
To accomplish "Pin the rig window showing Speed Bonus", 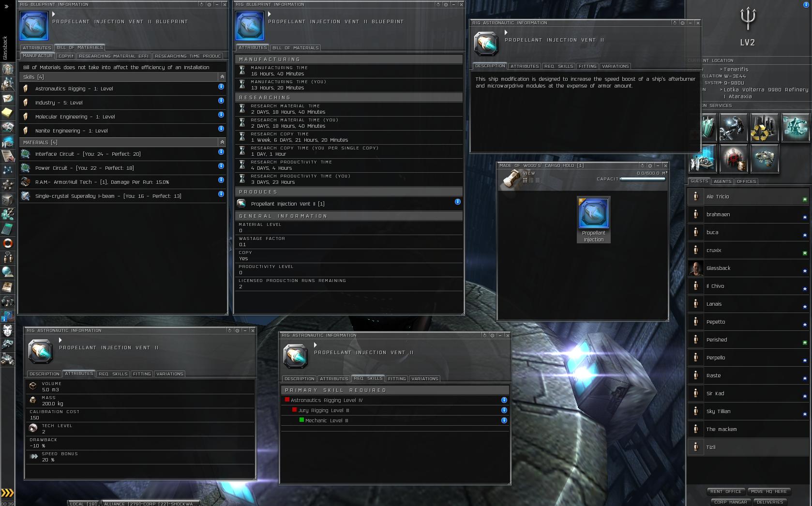I will pos(237,330).
